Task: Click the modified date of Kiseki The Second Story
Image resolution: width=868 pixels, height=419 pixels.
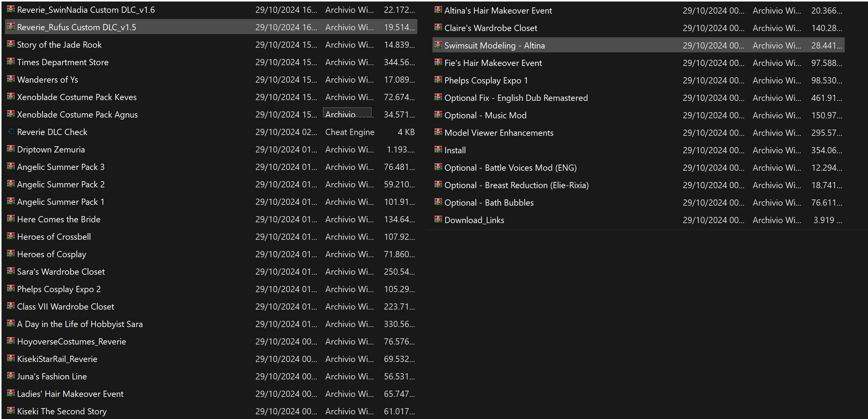Action: [x=286, y=411]
